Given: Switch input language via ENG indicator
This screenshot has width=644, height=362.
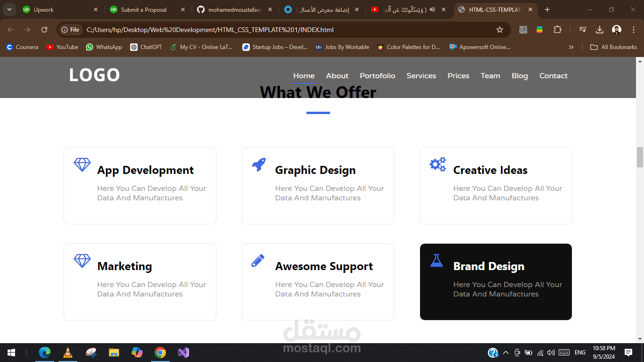Looking at the screenshot, I should click(x=580, y=353).
